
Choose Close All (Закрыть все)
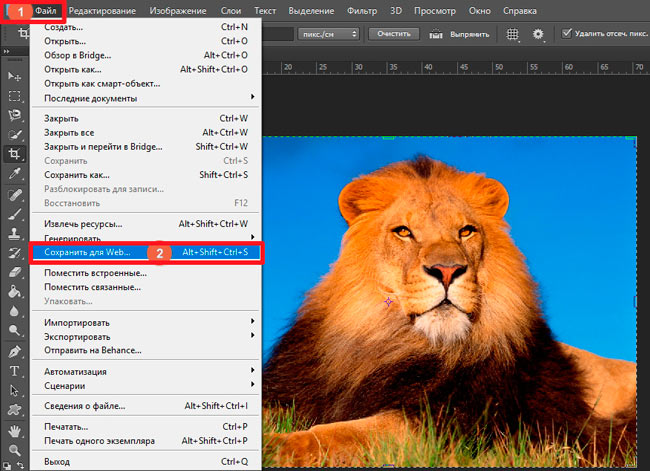[146, 133]
